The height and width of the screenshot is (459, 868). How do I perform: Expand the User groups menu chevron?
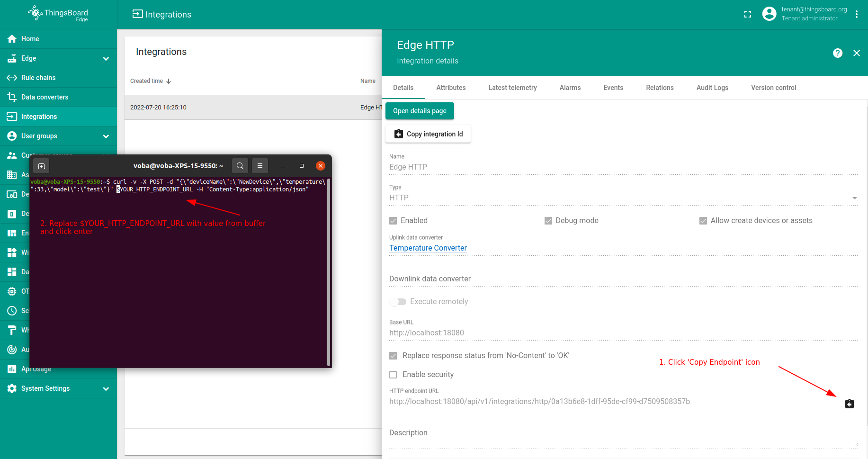[106, 136]
